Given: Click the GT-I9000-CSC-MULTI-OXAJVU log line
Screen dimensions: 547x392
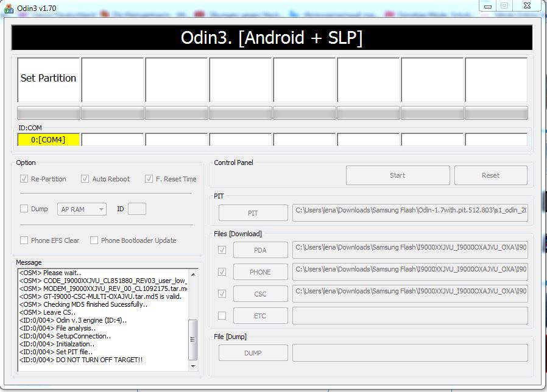Looking at the screenshot, I should tap(101, 296).
